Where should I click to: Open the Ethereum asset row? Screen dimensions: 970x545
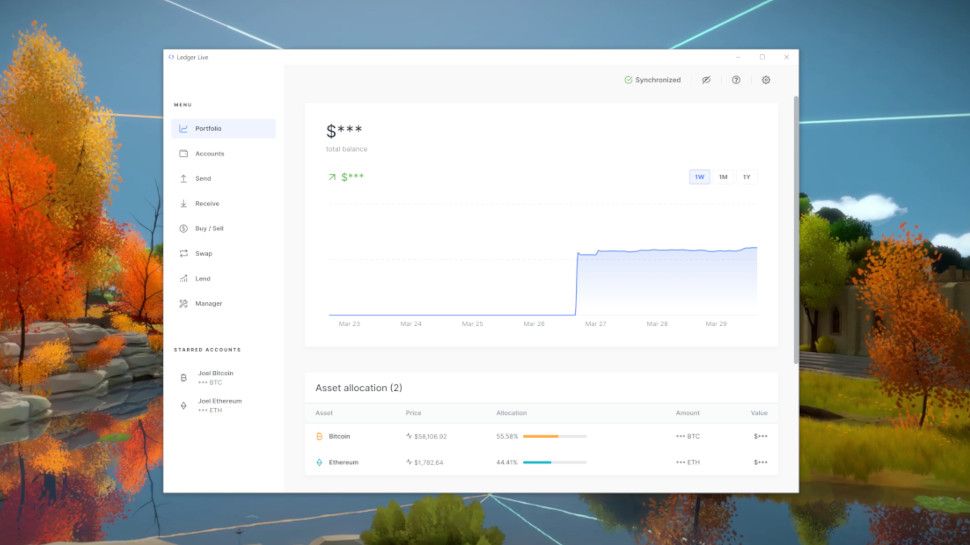coord(541,462)
